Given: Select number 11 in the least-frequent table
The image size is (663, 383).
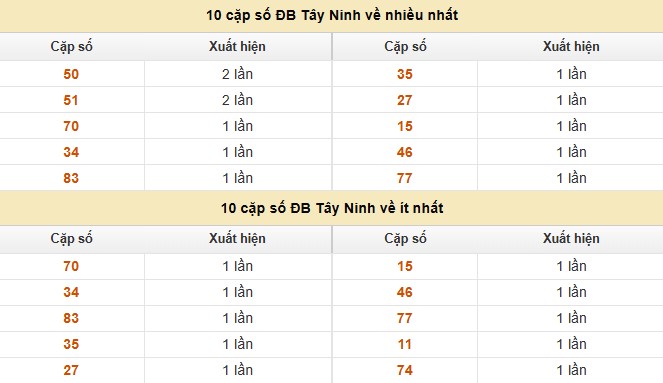Looking at the screenshot, I should pos(405,344).
